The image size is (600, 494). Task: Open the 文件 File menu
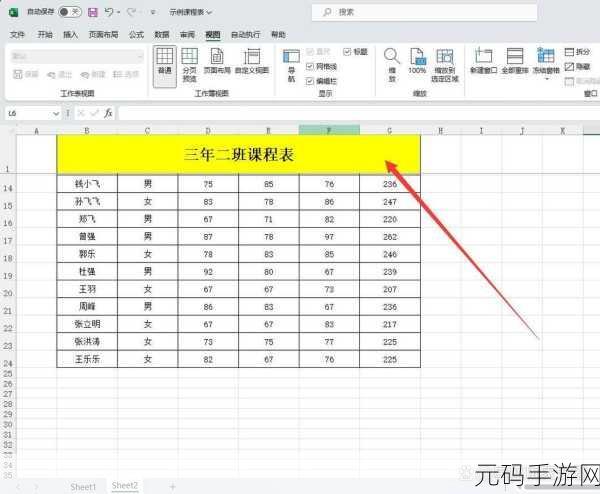[17, 35]
